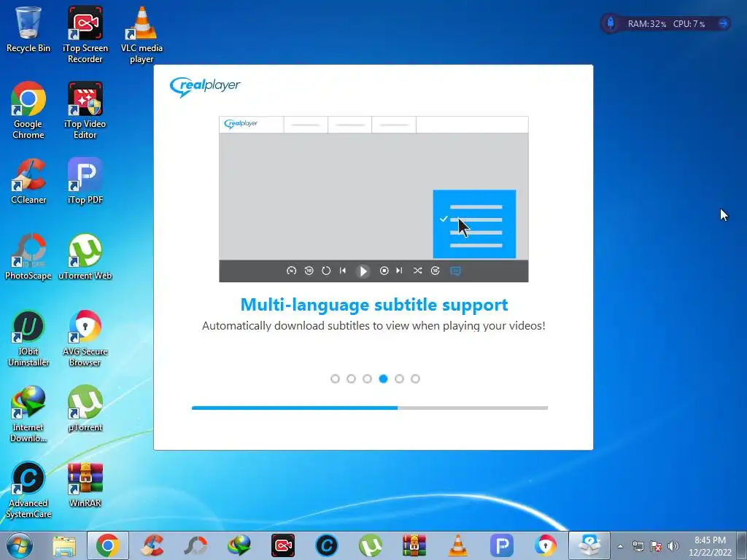Select µTorrent desktop shortcut
Viewport: 747px width, 560px height.
(85, 408)
